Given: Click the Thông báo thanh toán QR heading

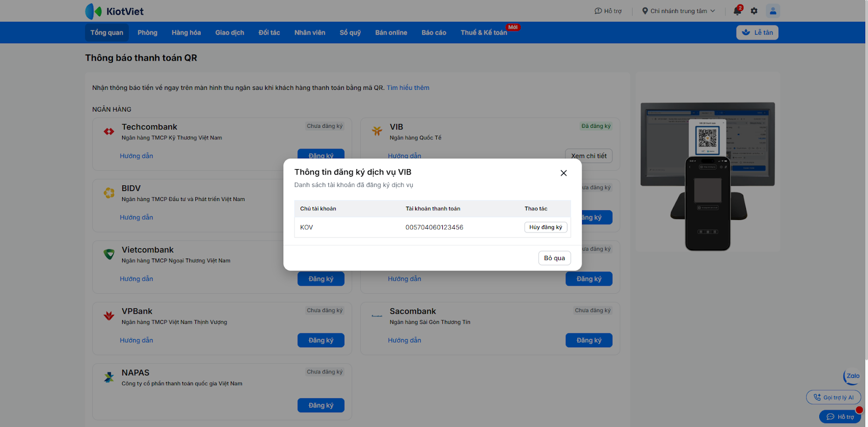Looking at the screenshot, I should pyautogui.click(x=141, y=58).
